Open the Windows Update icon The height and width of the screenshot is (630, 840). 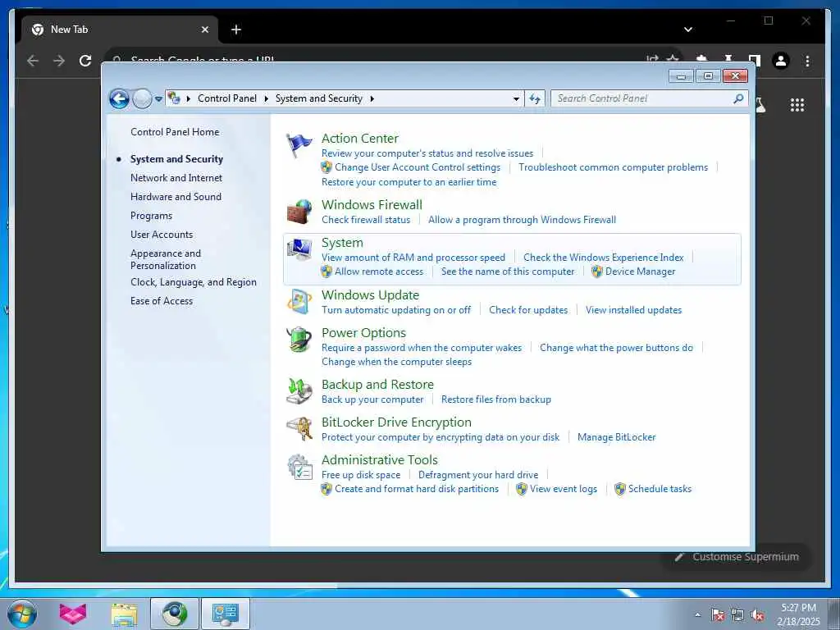299,302
